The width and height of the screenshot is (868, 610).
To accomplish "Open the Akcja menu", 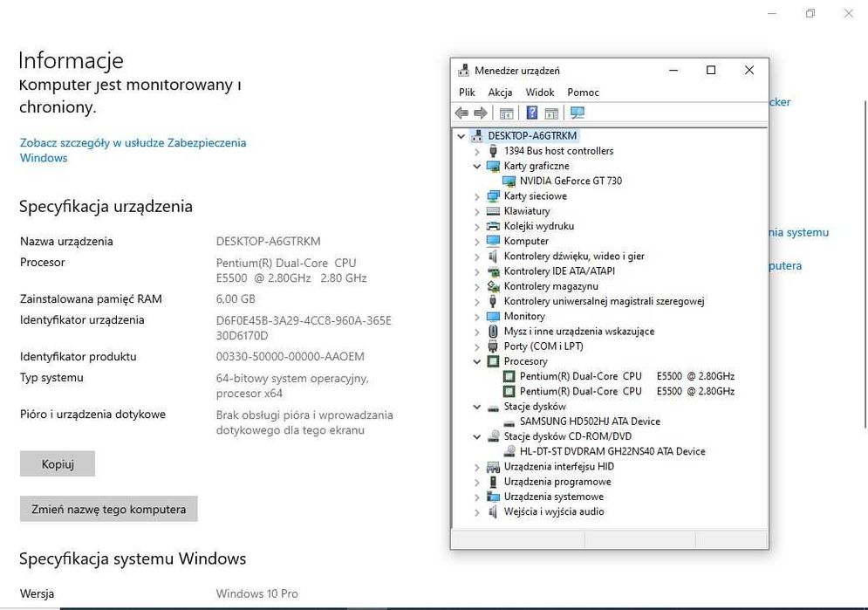I will pos(500,93).
